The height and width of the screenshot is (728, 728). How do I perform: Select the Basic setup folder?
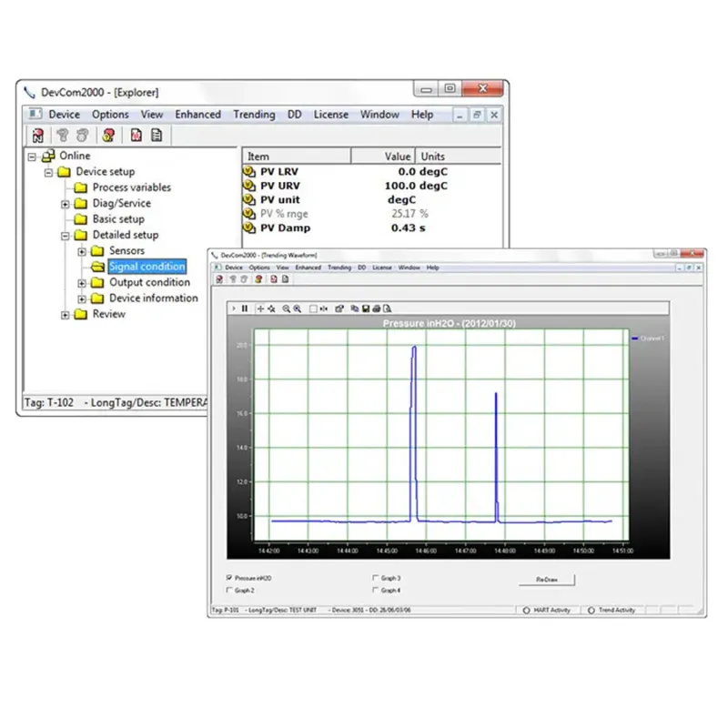(118, 218)
